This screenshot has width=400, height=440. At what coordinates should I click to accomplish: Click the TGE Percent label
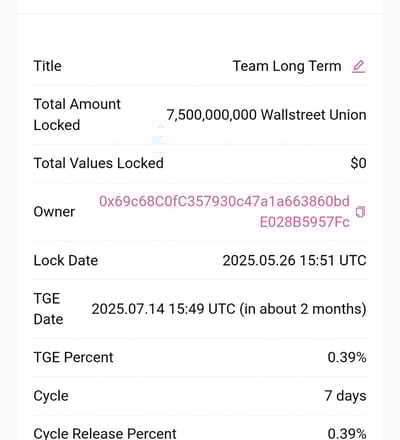(73, 357)
